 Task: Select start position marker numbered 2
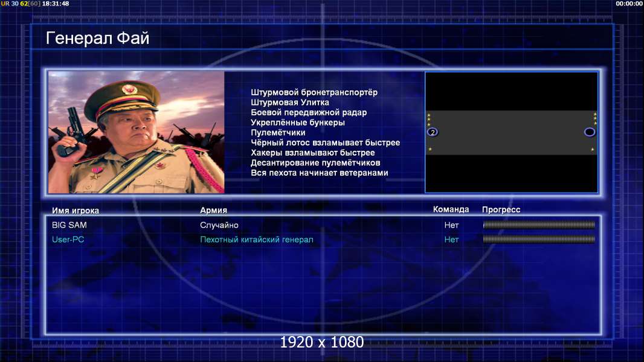tap(433, 132)
